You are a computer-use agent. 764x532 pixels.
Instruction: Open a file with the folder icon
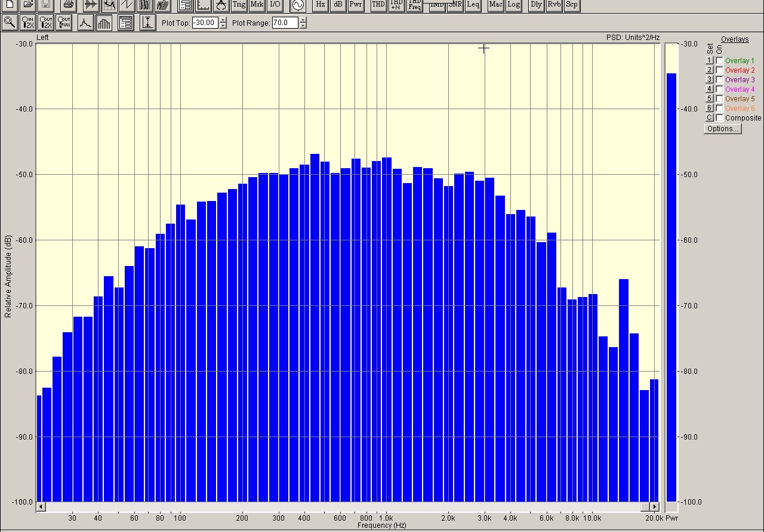(x=27, y=5)
